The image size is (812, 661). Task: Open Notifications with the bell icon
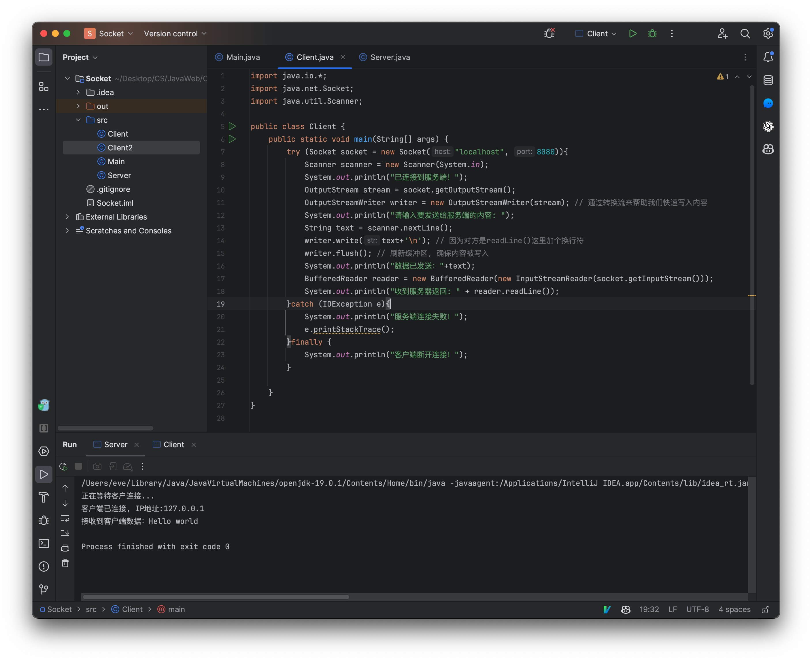click(x=768, y=57)
